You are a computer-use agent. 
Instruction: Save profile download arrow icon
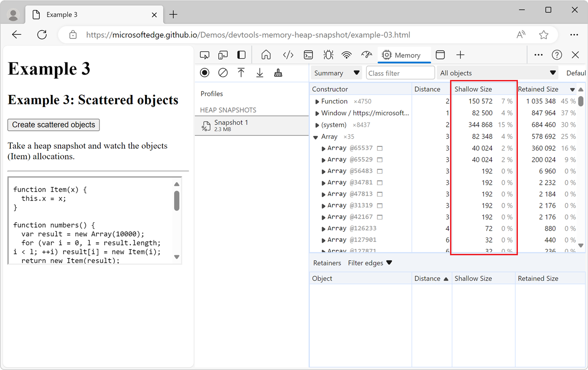(260, 73)
